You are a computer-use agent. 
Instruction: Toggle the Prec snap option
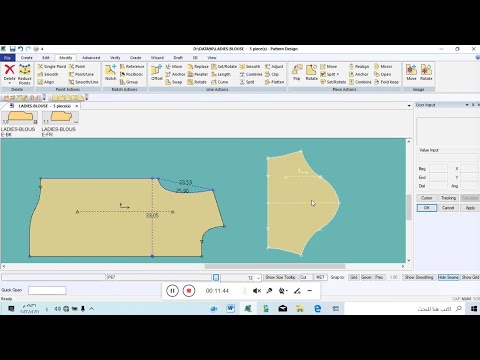[x=379, y=277]
